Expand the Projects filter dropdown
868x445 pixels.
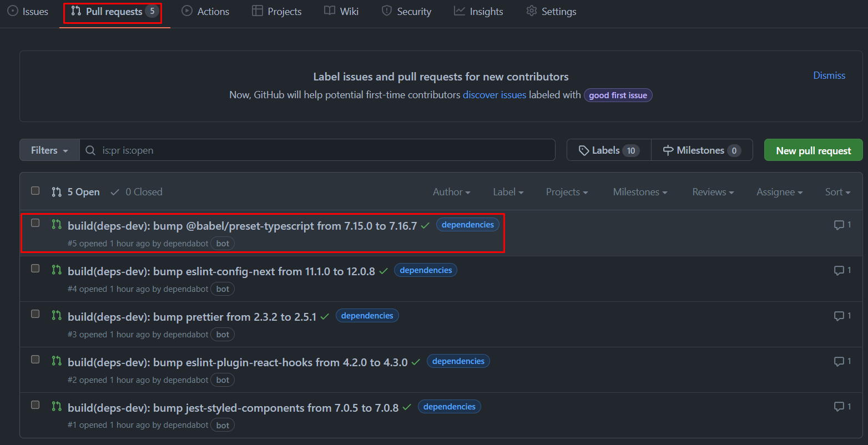[567, 192]
